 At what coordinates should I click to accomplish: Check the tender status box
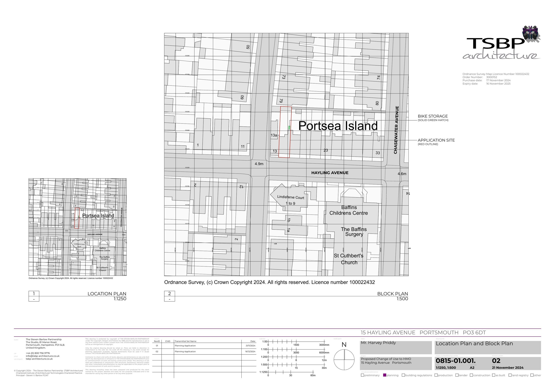point(457,375)
